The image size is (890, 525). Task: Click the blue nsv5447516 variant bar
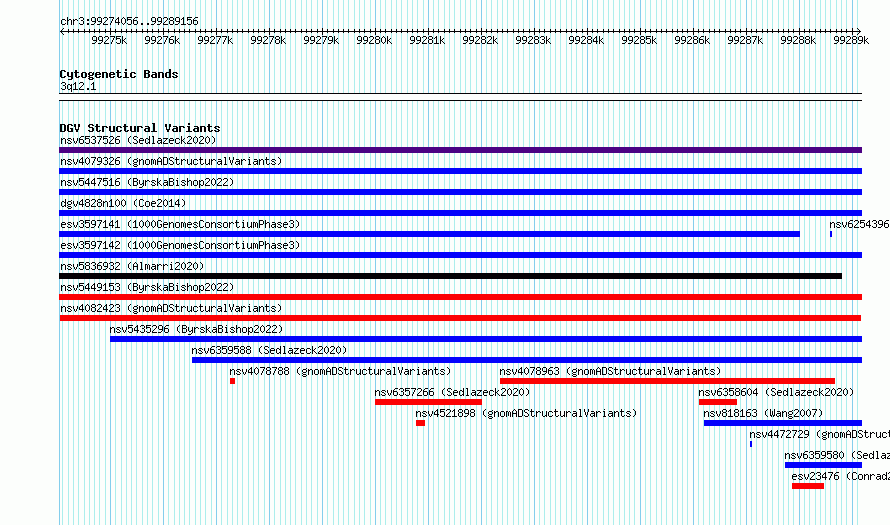[x=460, y=192]
